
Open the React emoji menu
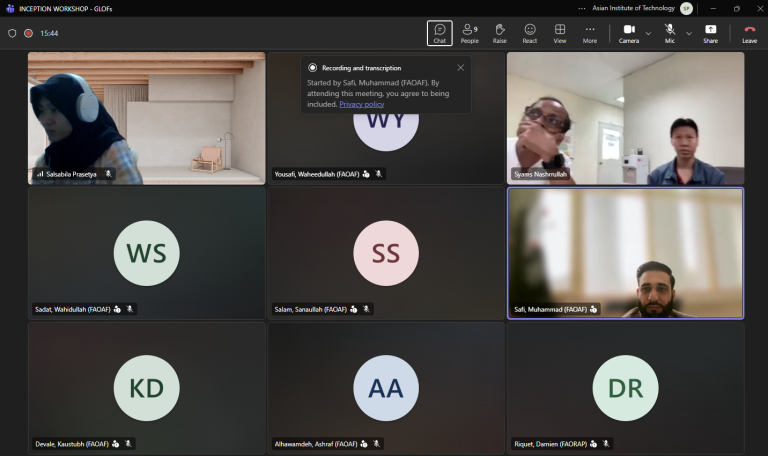coord(529,33)
